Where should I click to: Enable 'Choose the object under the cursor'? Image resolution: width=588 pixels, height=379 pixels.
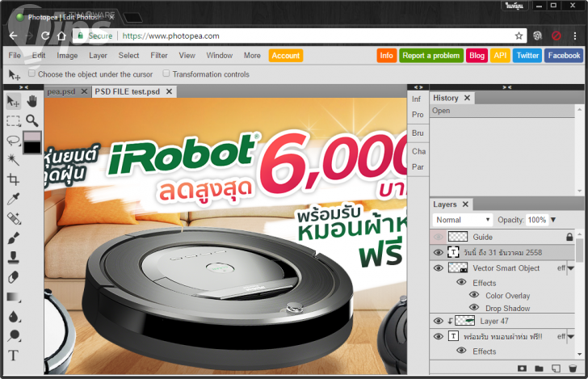pos(31,74)
